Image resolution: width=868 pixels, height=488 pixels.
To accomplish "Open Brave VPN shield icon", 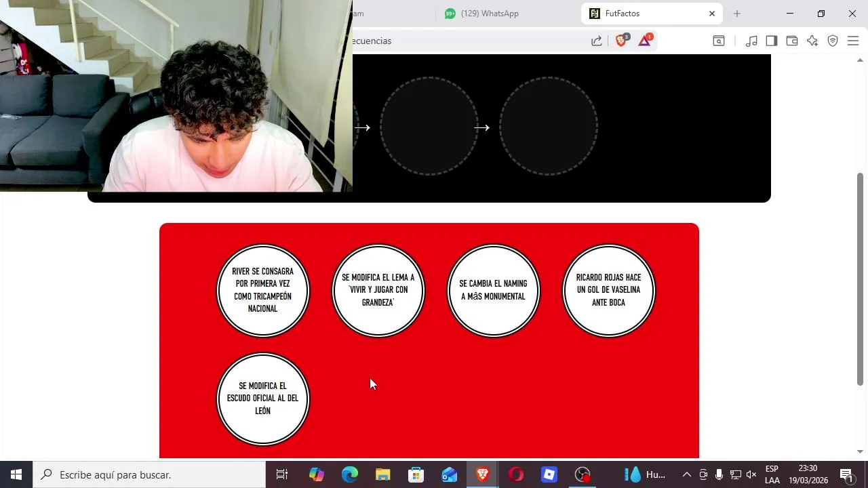I will [x=833, y=41].
